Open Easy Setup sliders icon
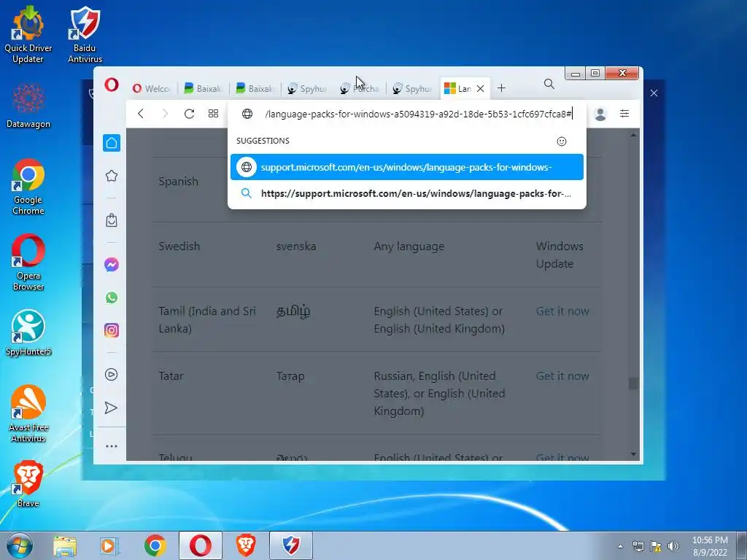The image size is (747, 560). [624, 113]
